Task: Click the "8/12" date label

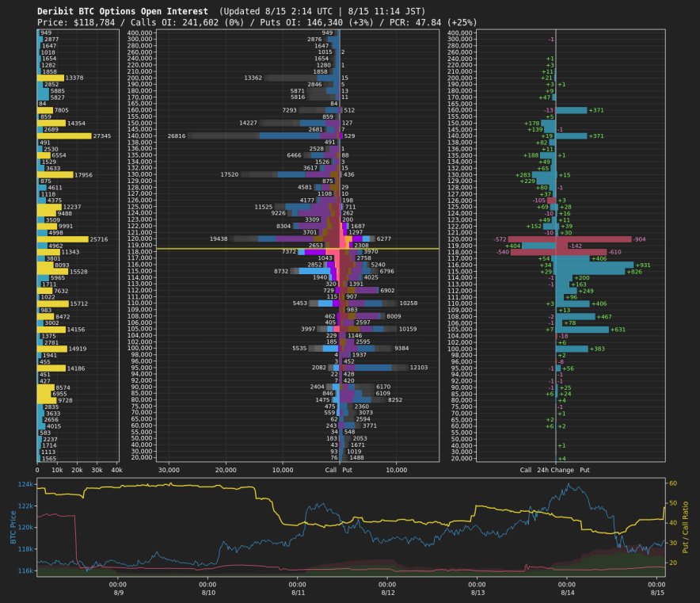Action: click(387, 593)
